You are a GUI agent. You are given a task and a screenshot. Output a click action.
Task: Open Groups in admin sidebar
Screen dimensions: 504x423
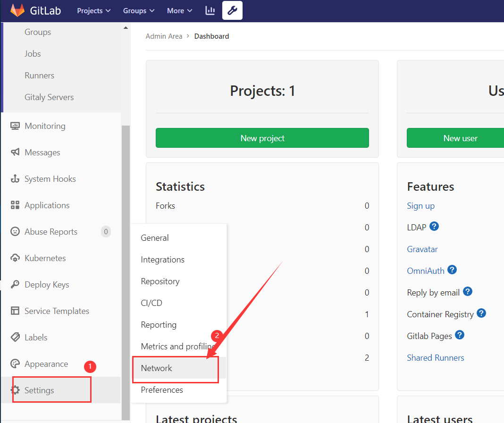(x=38, y=32)
